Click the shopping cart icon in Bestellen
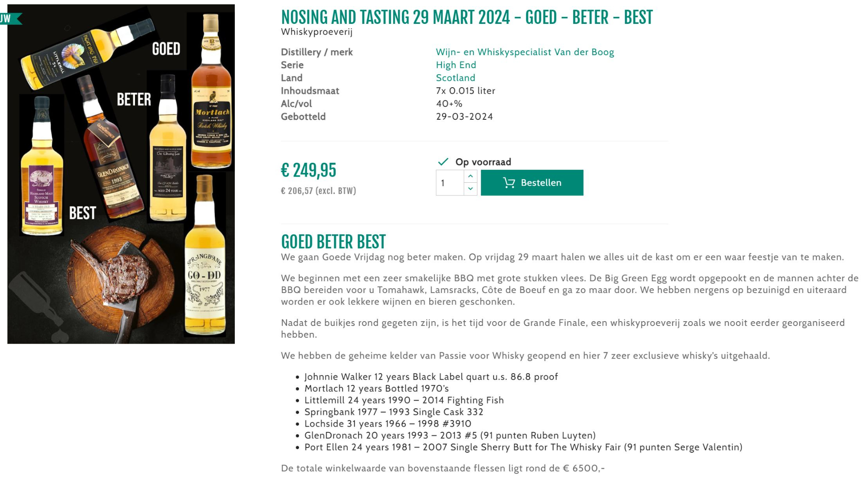The width and height of the screenshot is (868, 480). 509,183
